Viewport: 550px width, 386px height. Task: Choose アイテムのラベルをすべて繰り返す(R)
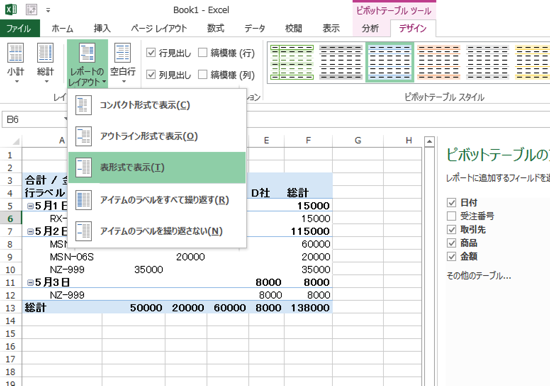tap(157, 200)
